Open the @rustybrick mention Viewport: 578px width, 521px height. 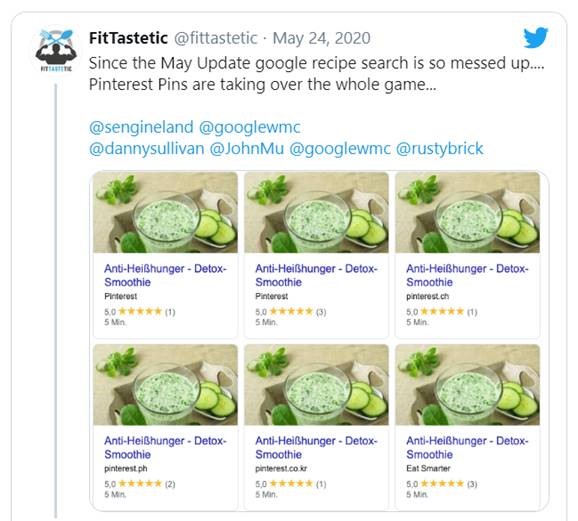[439, 149]
